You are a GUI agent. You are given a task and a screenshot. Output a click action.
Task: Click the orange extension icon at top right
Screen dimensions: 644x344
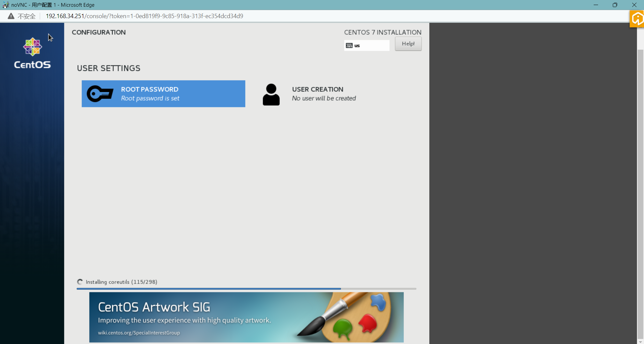[x=637, y=19]
